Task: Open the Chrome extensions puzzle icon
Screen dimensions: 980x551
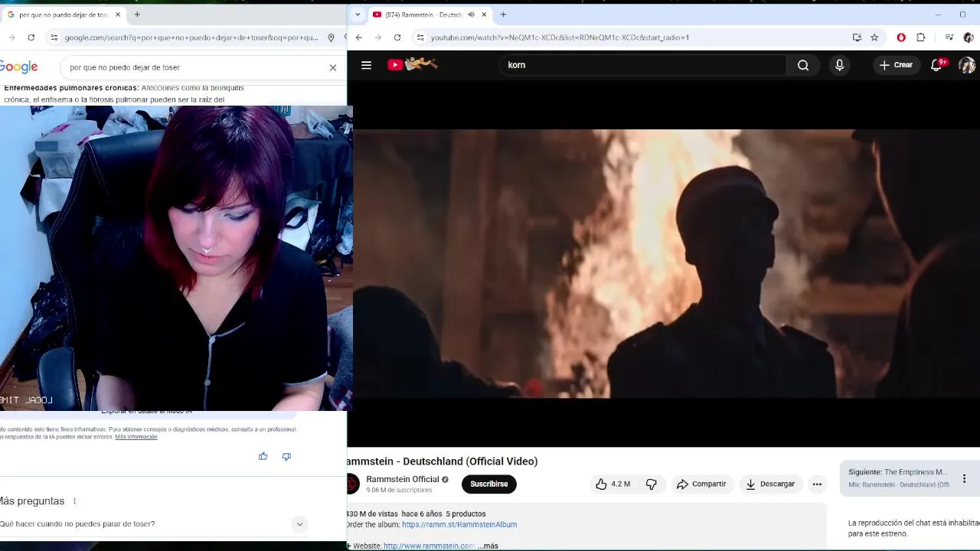Action: click(921, 37)
